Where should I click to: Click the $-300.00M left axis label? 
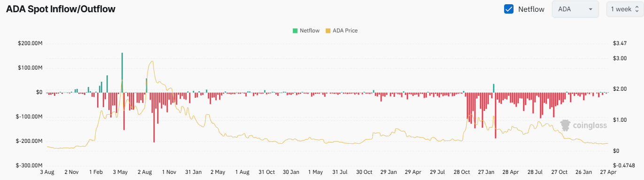29,166
